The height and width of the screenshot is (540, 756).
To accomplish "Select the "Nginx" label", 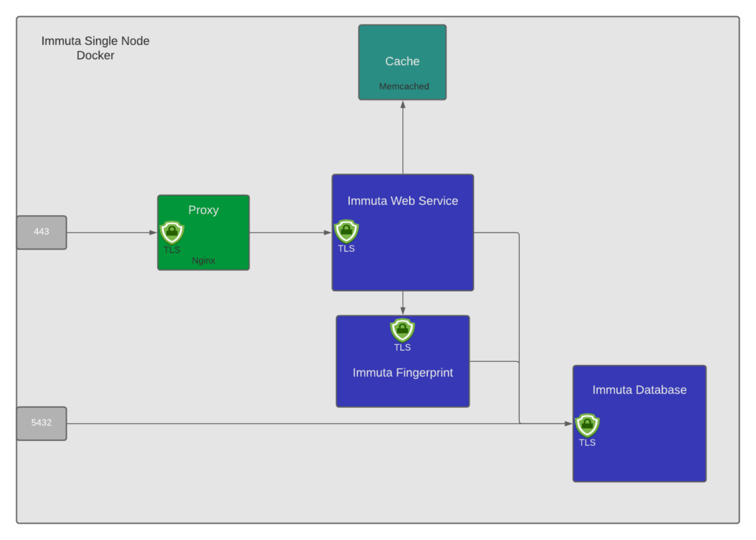I will coord(204,261).
